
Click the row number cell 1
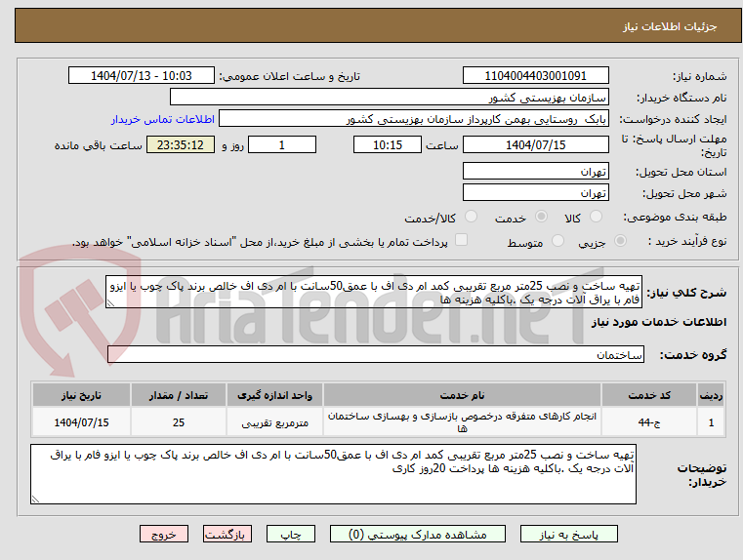[711, 422]
